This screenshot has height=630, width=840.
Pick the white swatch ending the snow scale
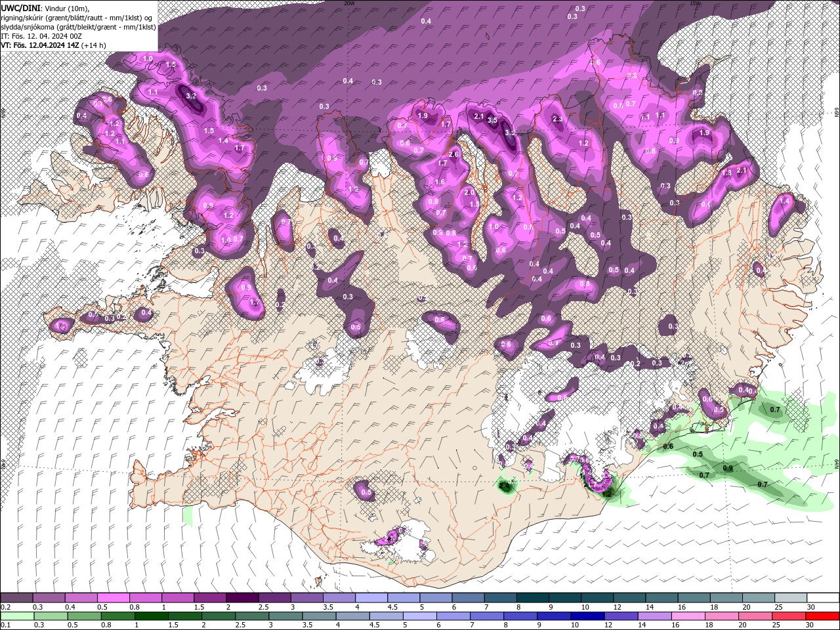click(x=823, y=598)
